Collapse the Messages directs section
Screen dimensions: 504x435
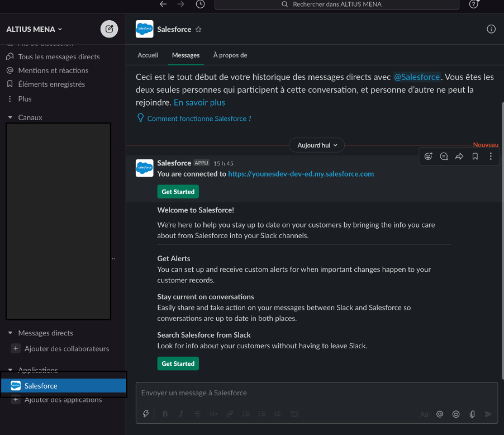click(x=10, y=333)
